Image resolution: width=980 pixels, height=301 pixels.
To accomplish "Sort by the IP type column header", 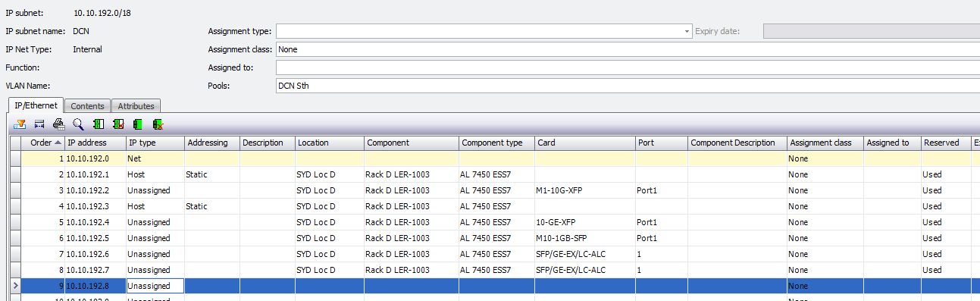I will (x=155, y=143).
